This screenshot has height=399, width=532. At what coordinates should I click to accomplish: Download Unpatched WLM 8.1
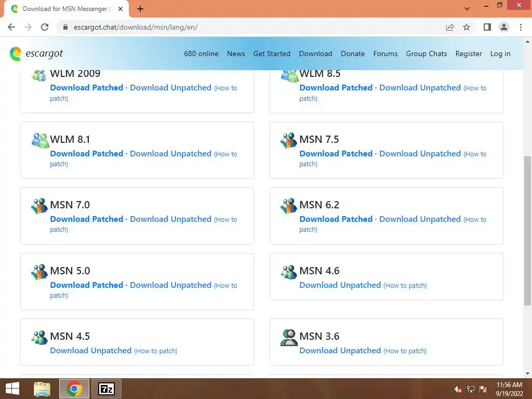click(x=170, y=153)
